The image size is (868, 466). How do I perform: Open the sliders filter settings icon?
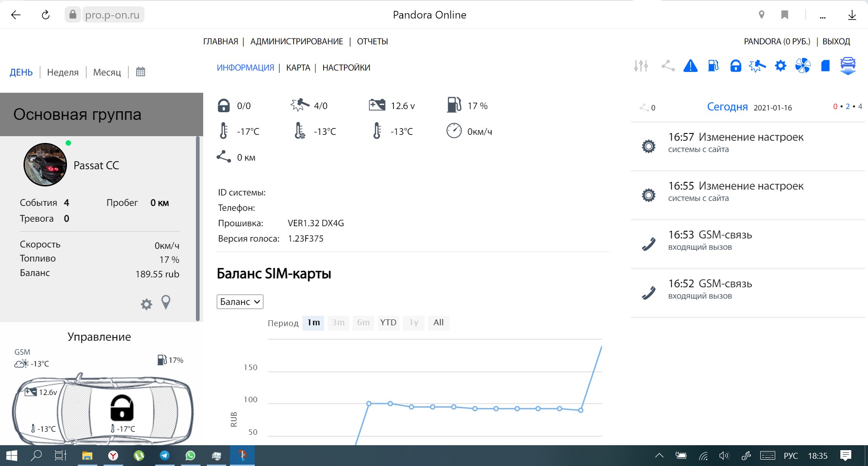pyautogui.click(x=641, y=66)
